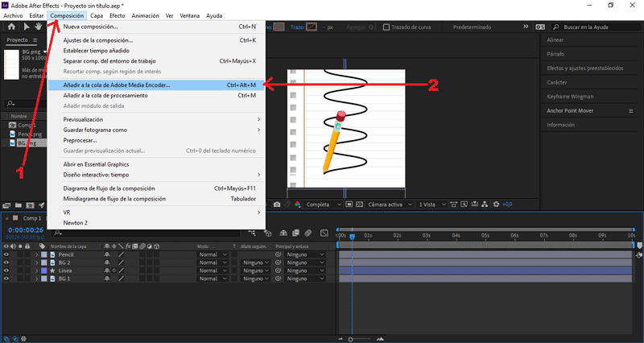The image size is (644, 343).
Task: Hide the BG 2 layer with eye icon
Action: coord(6,262)
